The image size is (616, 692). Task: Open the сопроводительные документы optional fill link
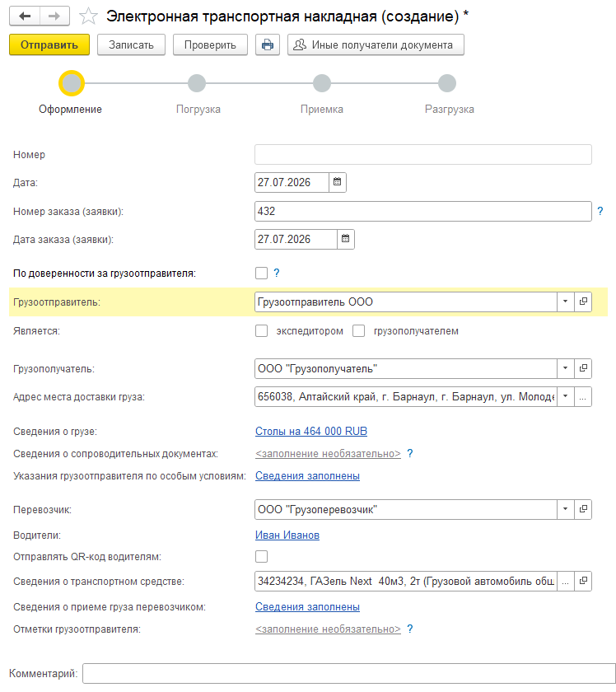328,454
